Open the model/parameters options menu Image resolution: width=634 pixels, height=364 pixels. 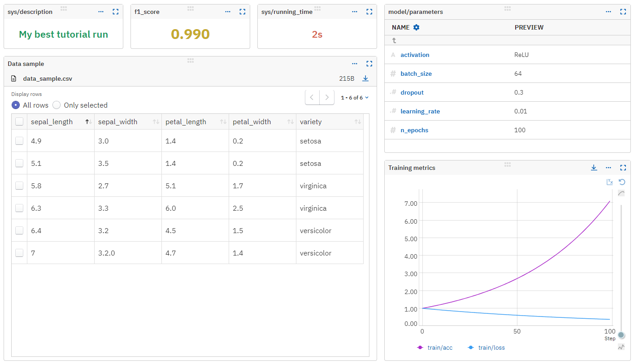[x=608, y=12]
